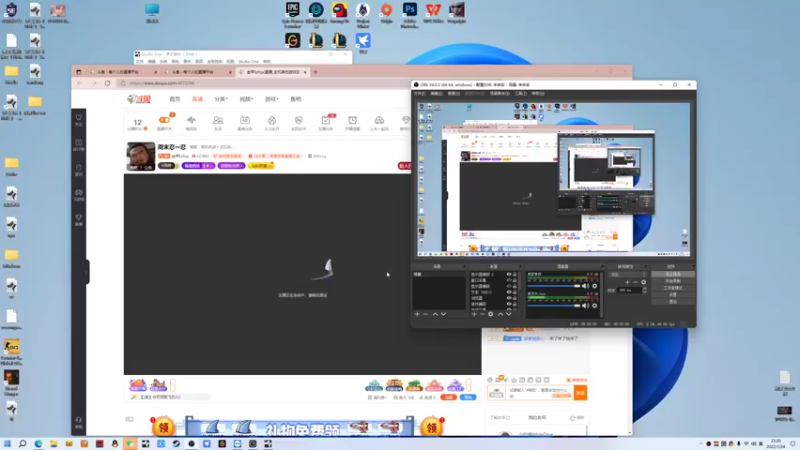Open the friends (two people) icon on Douyu
Screen dimensions: 800x450
coord(218,120)
